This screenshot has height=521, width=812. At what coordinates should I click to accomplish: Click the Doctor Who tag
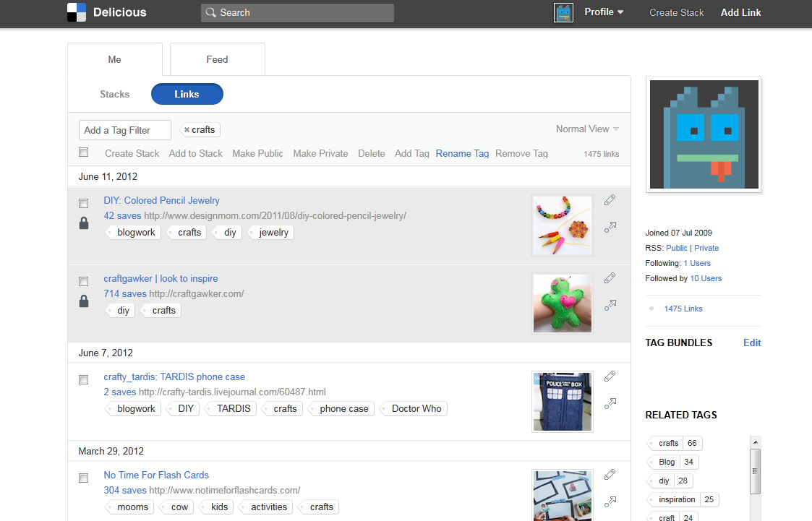tap(414, 409)
